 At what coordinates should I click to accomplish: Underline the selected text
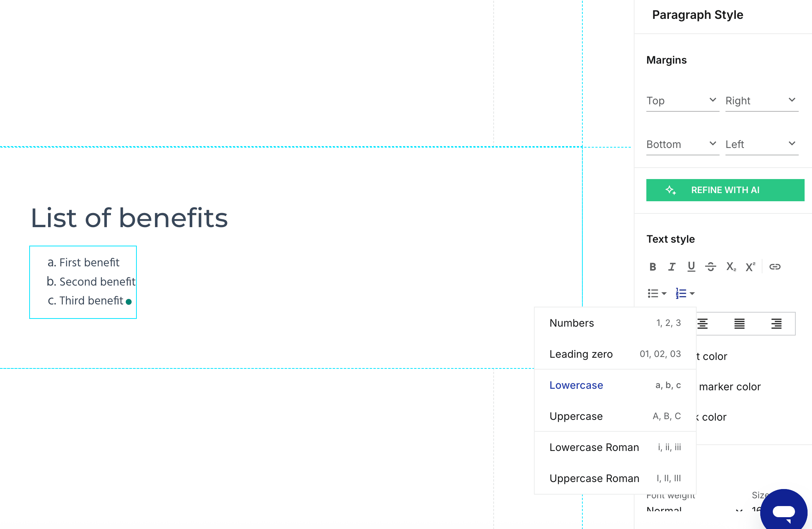point(691,267)
